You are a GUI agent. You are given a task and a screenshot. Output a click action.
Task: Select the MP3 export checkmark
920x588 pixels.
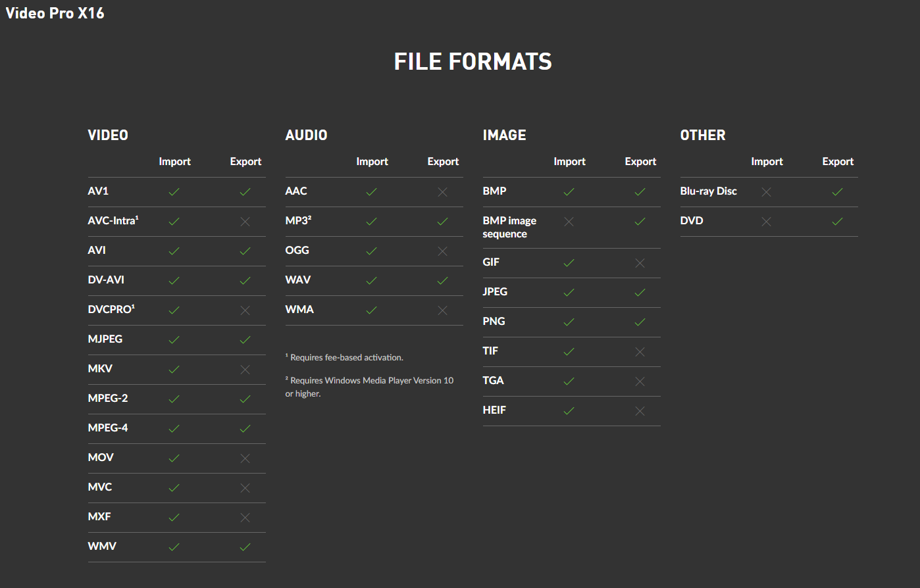[442, 222]
